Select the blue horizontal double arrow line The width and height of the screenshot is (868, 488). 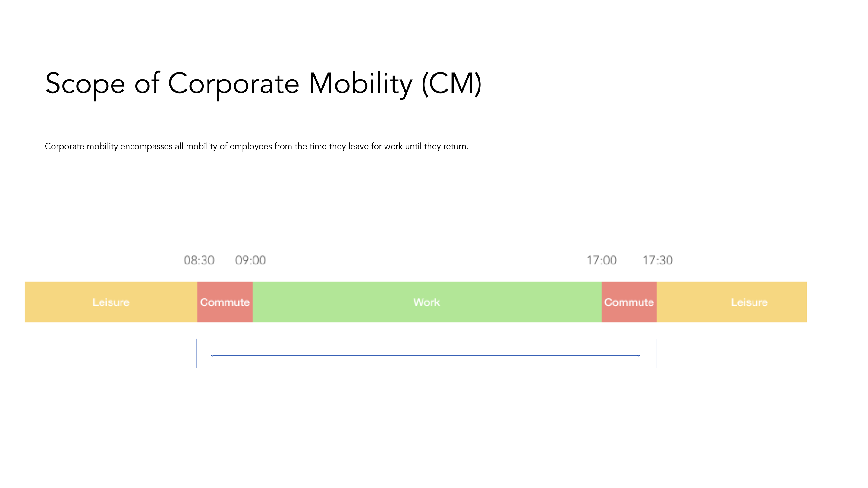coord(425,355)
